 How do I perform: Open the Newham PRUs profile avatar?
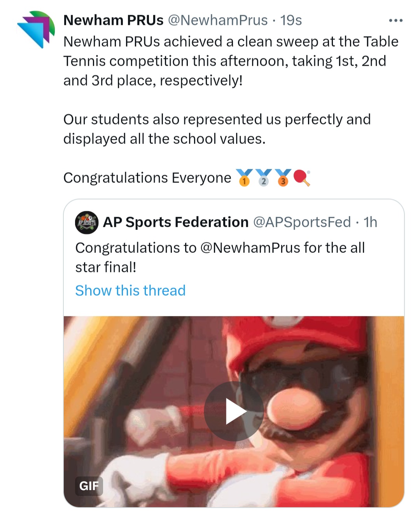tap(36, 29)
